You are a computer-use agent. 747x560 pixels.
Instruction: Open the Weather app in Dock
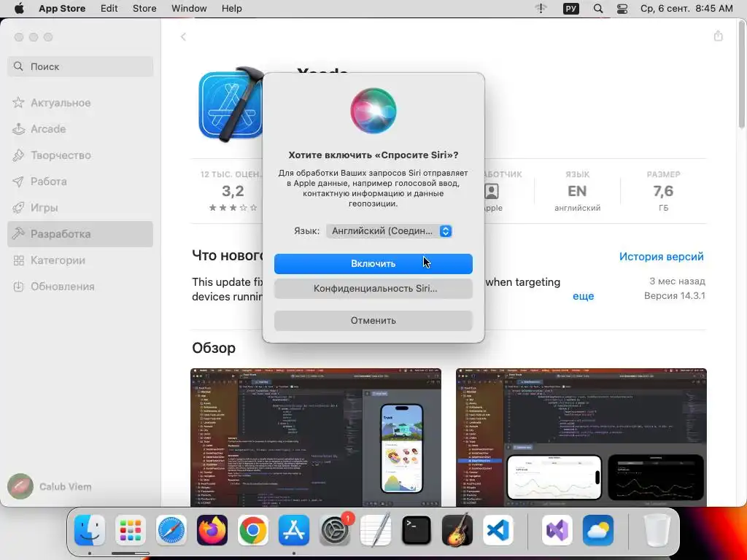point(598,530)
